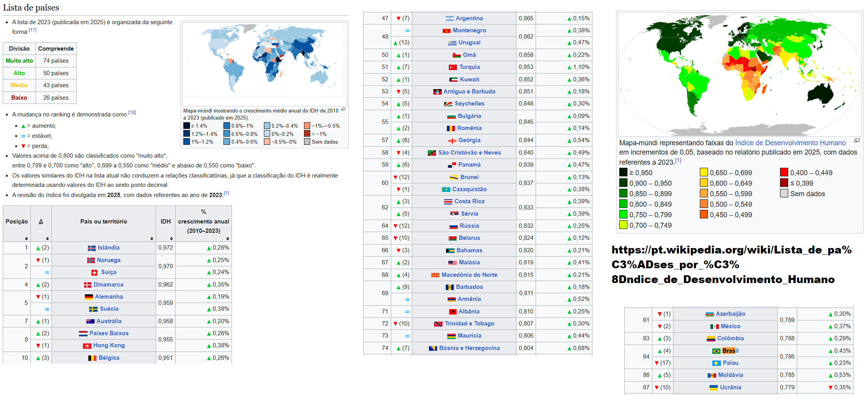868x401 pixels.
Task: Click the 'Lista de países' heading
Action: (x=31, y=8)
